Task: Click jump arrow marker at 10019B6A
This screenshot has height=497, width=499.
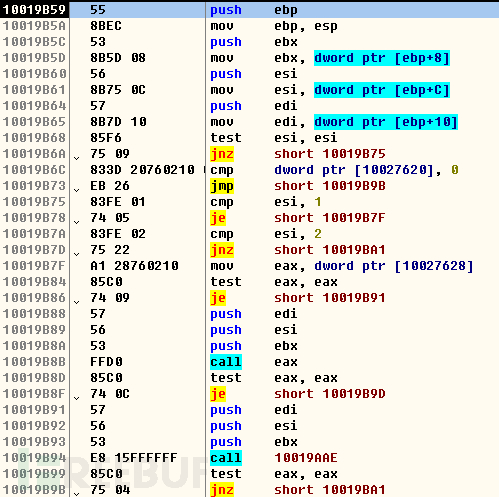Action: tap(77, 158)
